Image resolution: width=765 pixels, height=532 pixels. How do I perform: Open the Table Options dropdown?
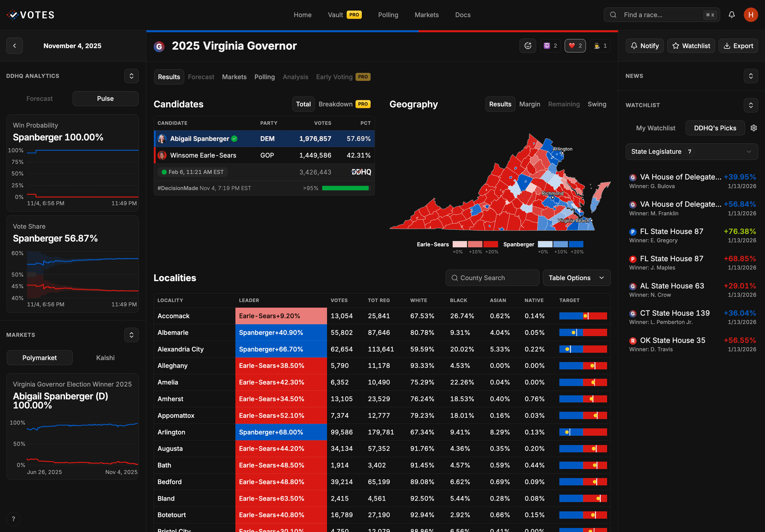577,278
